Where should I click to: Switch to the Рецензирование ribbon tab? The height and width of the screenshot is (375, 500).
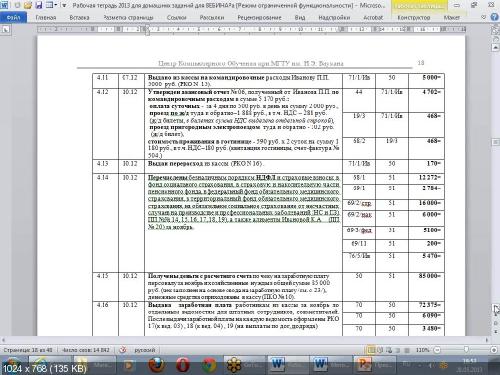pyautogui.click(x=259, y=17)
